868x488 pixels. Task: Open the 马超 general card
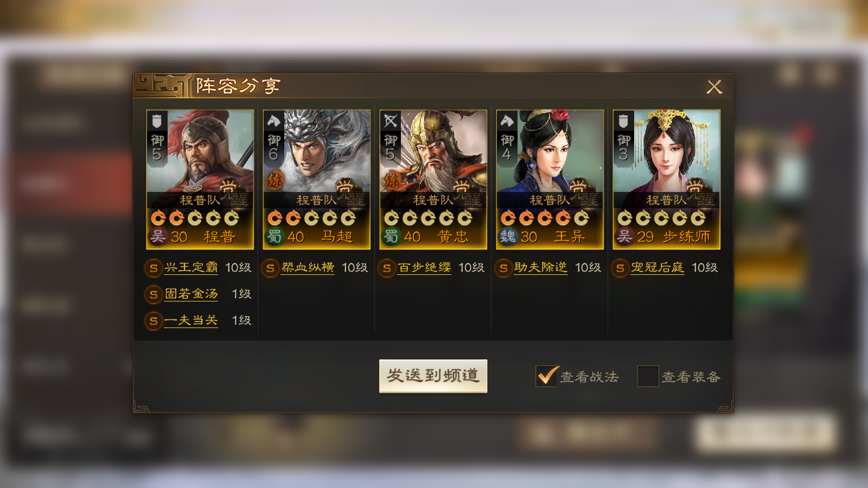click(x=317, y=179)
